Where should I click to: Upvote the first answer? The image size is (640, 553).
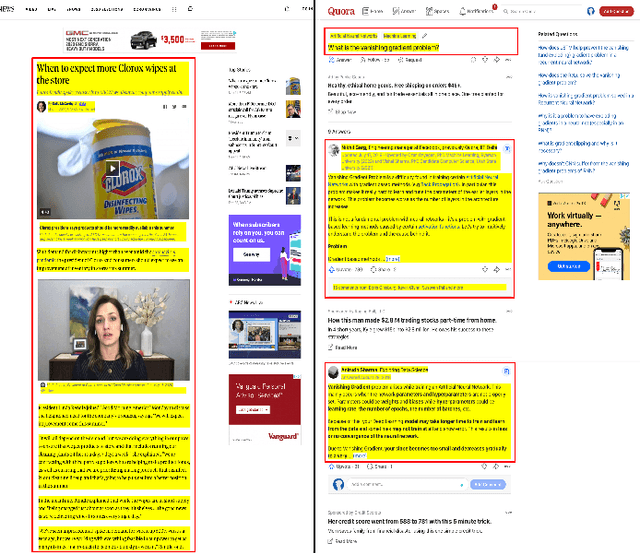pos(346,269)
